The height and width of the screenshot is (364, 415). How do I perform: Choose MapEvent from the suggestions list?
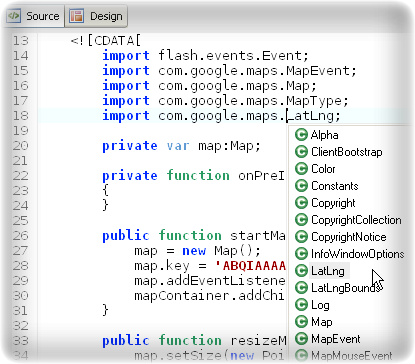click(336, 339)
